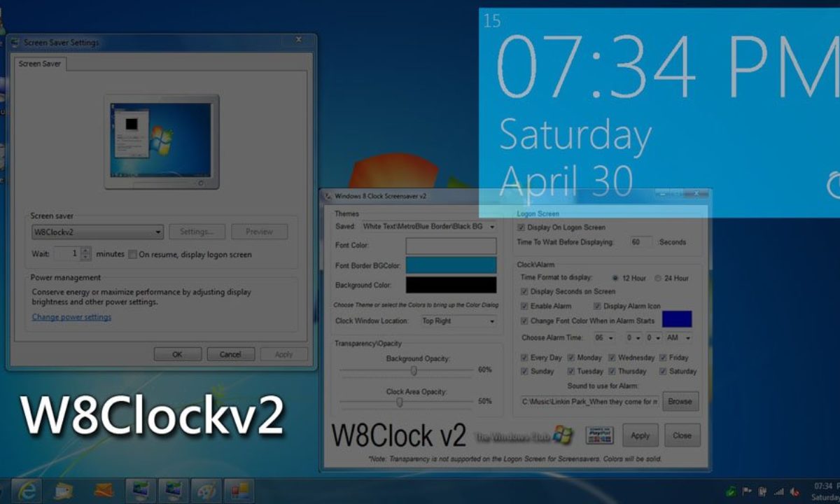Click The Windows Club logo in W8Clock
Viewport: 840px width, 504px height.
coord(524,435)
